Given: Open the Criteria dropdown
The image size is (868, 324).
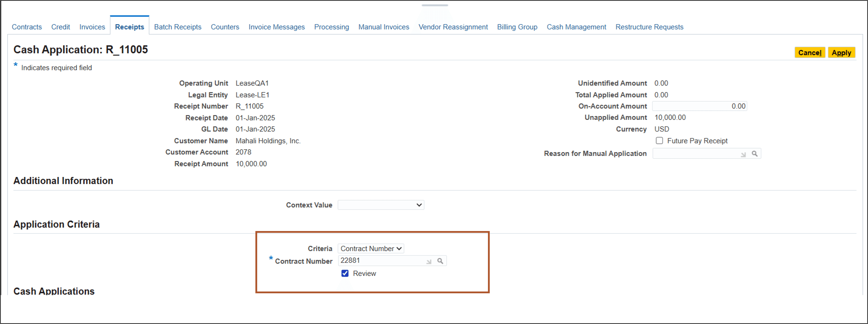Looking at the screenshot, I should point(371,249).
